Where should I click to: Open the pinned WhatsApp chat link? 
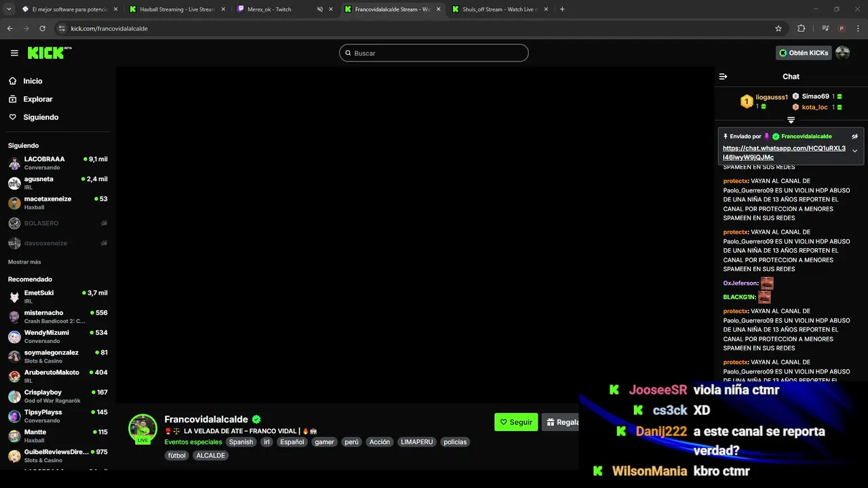(784, 152)
